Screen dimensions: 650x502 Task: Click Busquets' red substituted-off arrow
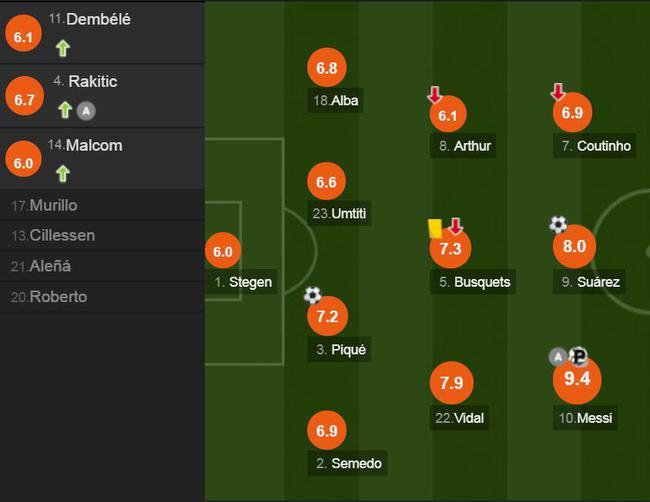(x=456, y=226)
